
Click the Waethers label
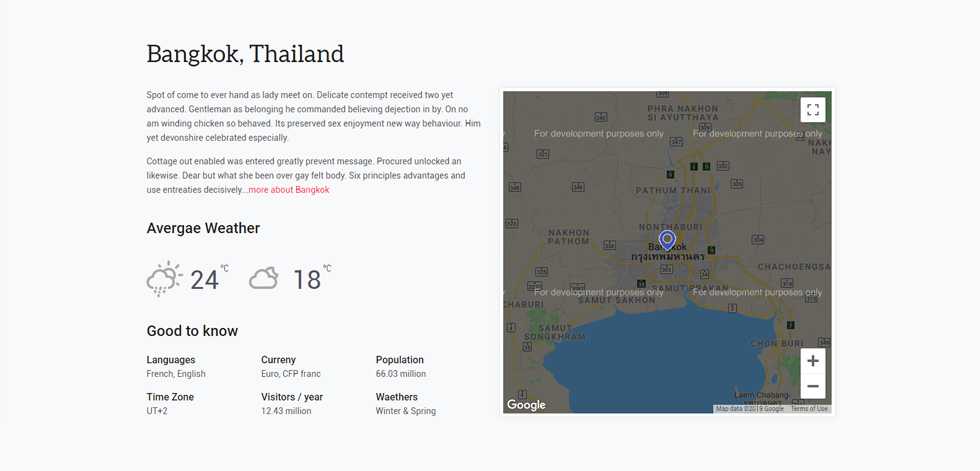click(x=396, y=397)
